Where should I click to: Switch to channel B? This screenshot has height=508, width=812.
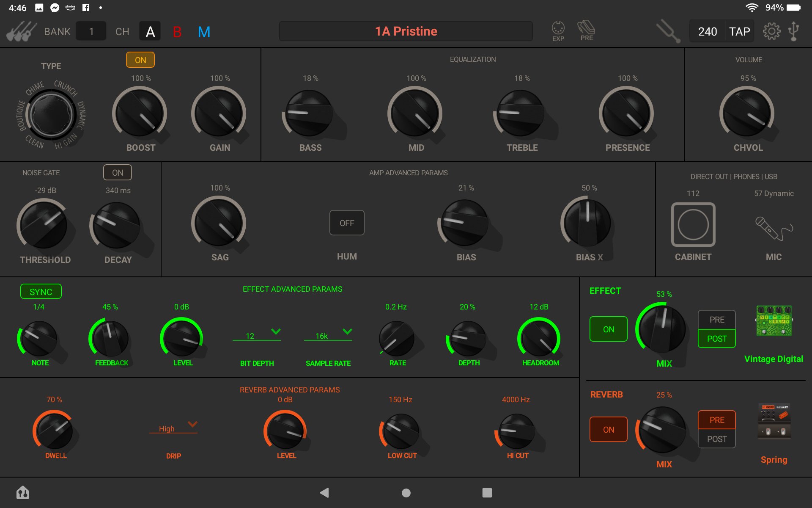(177, 32)
